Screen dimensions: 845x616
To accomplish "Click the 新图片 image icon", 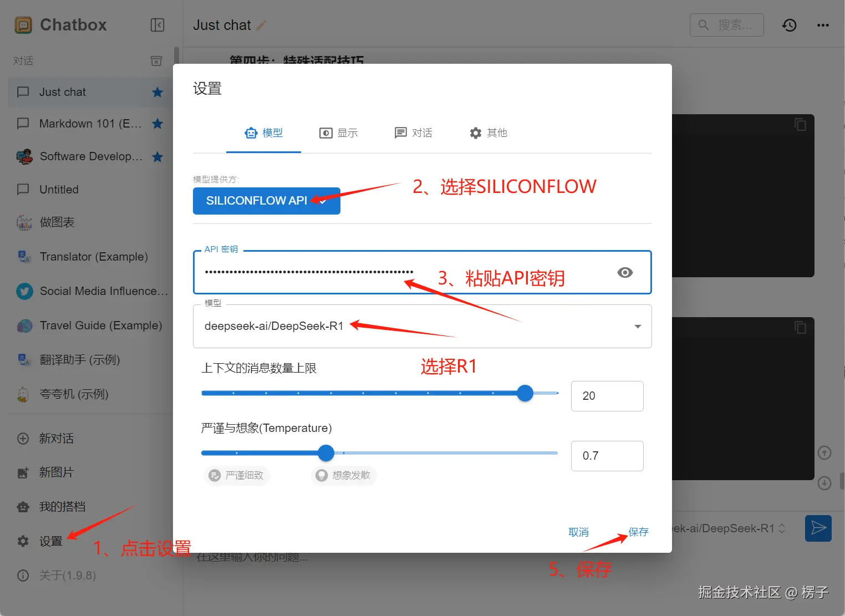I will (x=23, y=472).
